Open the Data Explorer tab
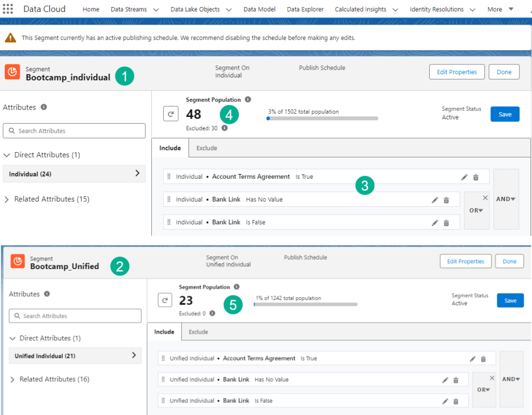 click(305, 9)
